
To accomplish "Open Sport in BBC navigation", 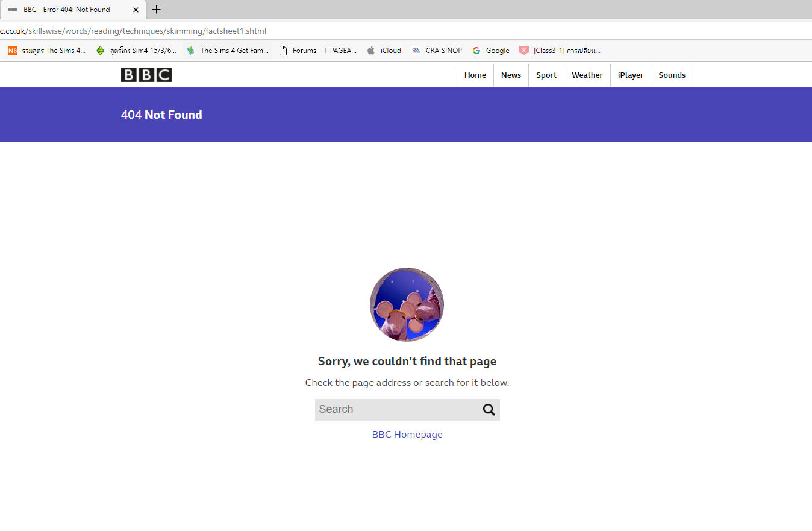I will (x=546, y=75).
